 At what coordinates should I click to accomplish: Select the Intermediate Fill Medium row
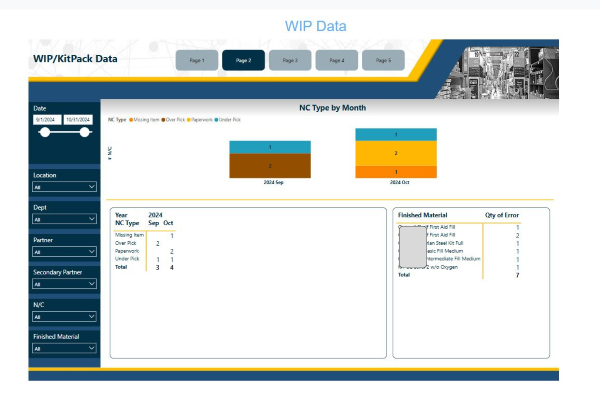click(x=458, y=259)
